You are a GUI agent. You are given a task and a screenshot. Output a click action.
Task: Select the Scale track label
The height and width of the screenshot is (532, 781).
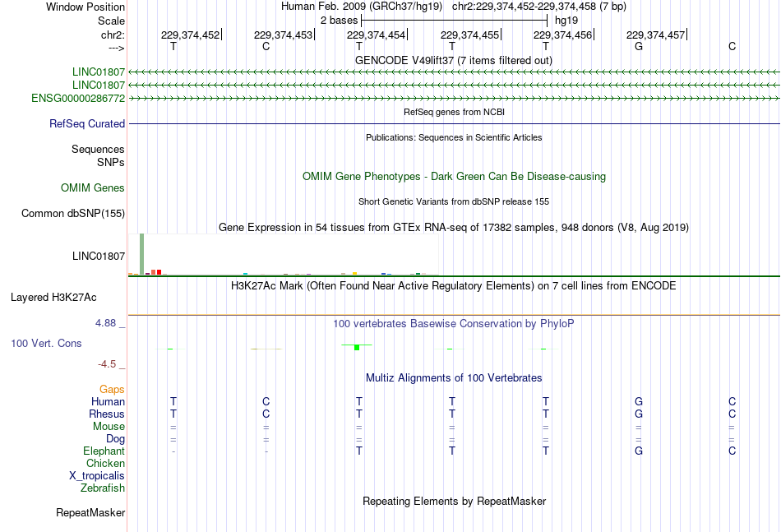[111, 21]
